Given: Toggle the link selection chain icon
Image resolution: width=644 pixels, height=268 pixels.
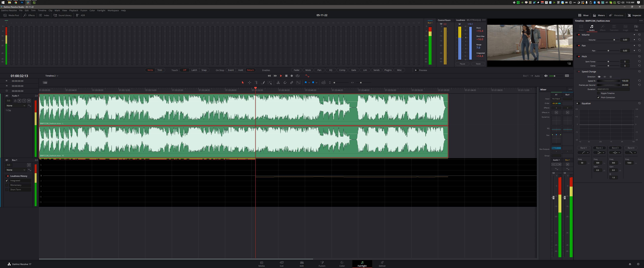Looking at the screenshot, I should point(291,82).
